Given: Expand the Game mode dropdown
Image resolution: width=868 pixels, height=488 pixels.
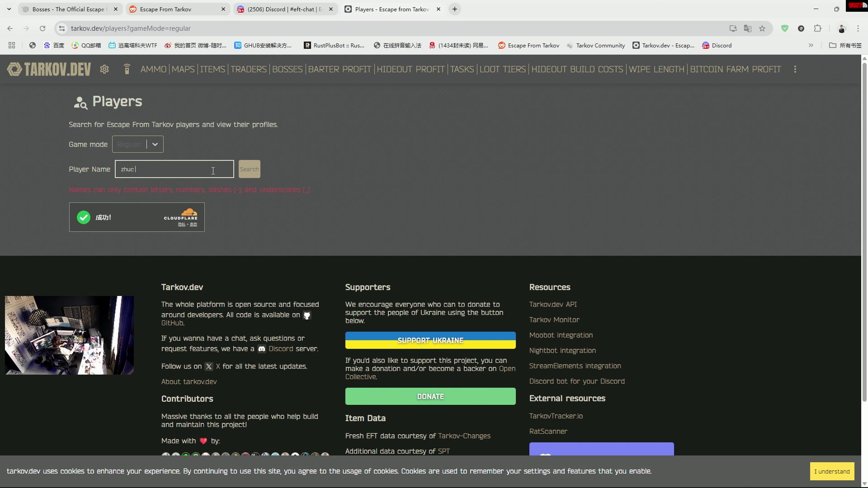Looking at the screenshot, I should (155, 144).
